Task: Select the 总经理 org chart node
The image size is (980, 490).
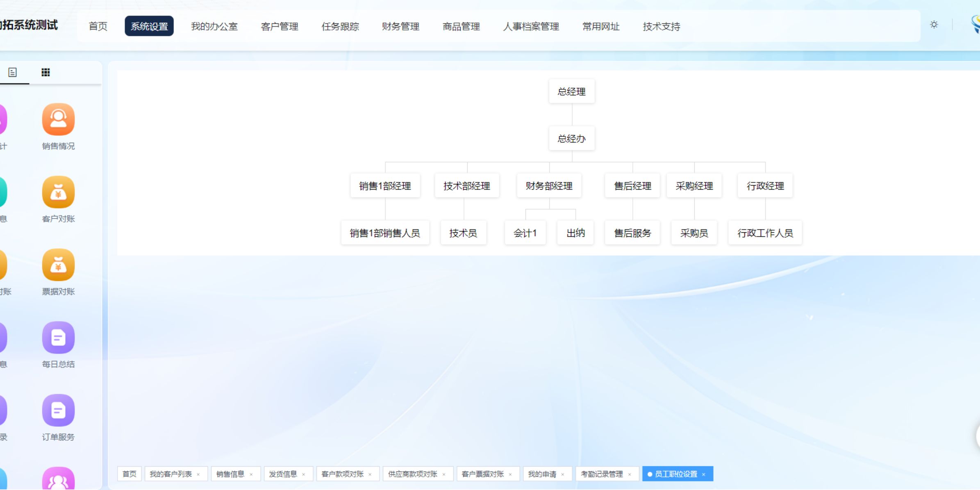Action: (571, 91)
